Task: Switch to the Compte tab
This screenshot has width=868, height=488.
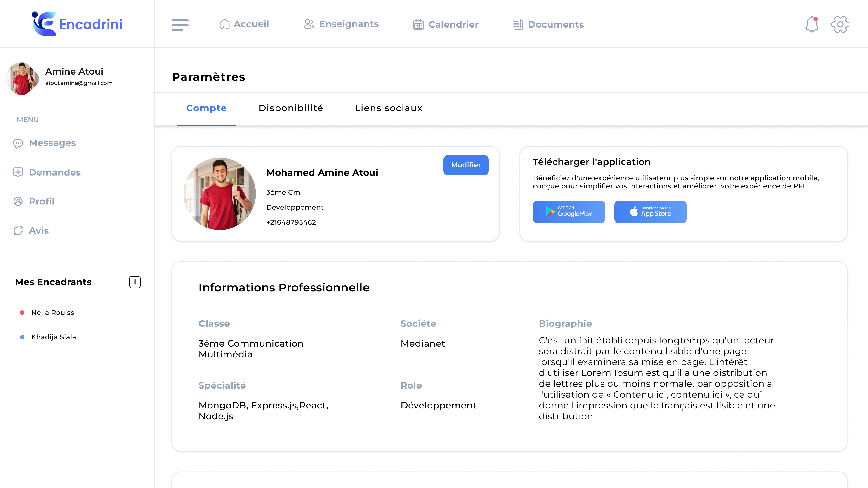Action: [x=206, y=108]
